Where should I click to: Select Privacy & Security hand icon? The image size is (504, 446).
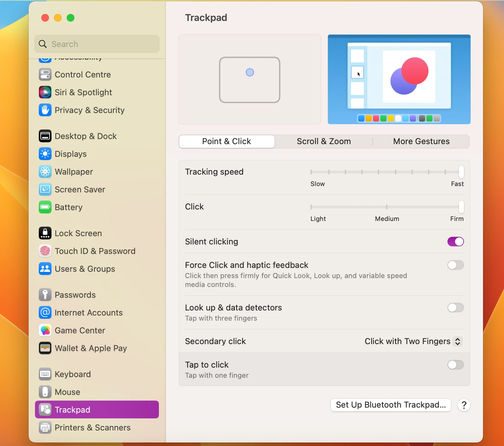tap(45, 110)
